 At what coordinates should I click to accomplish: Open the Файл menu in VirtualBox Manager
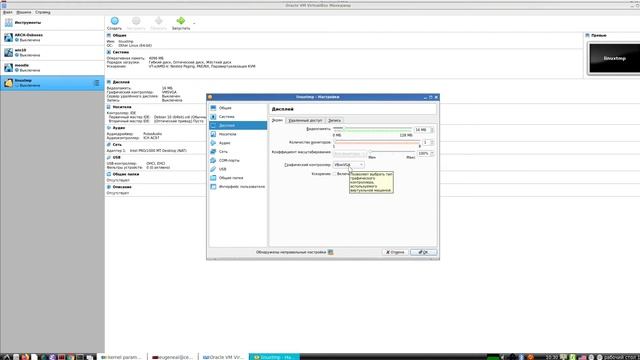(7, 12)
